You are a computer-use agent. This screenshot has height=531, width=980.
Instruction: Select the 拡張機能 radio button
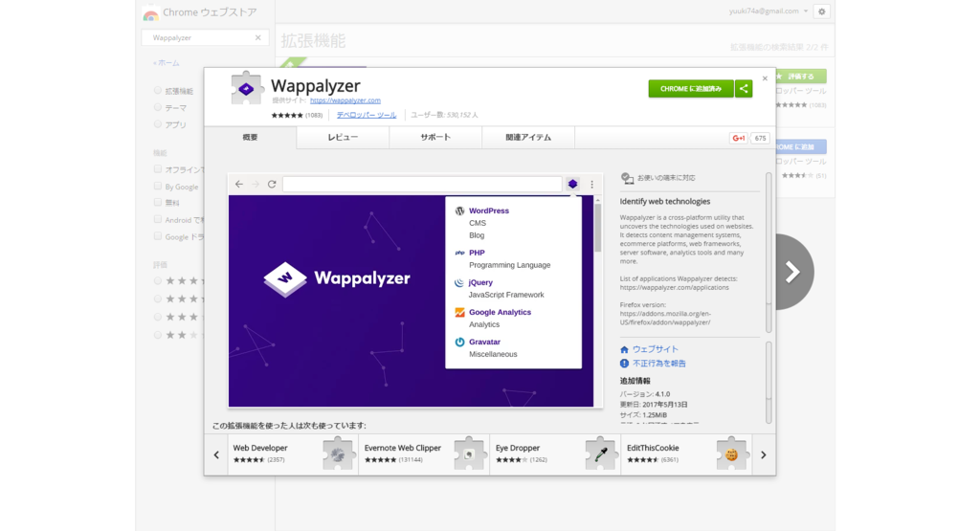coord(158,91)
